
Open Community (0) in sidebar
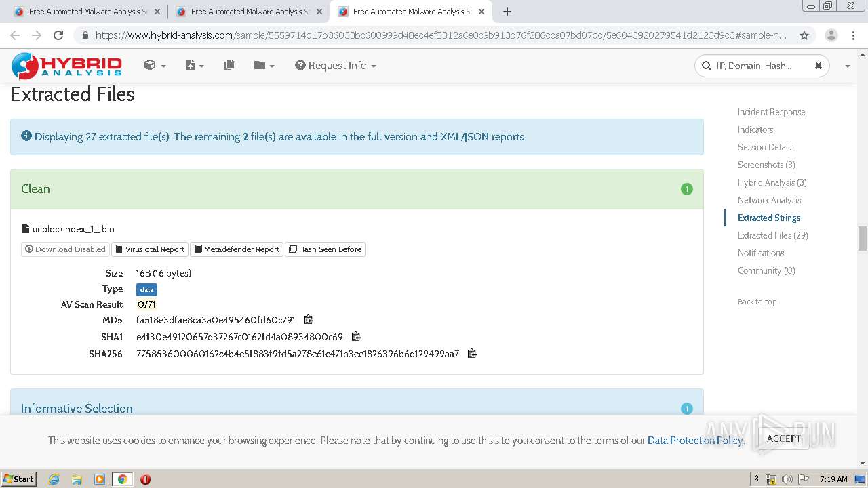pyautogui.click(x=766, y=270)
